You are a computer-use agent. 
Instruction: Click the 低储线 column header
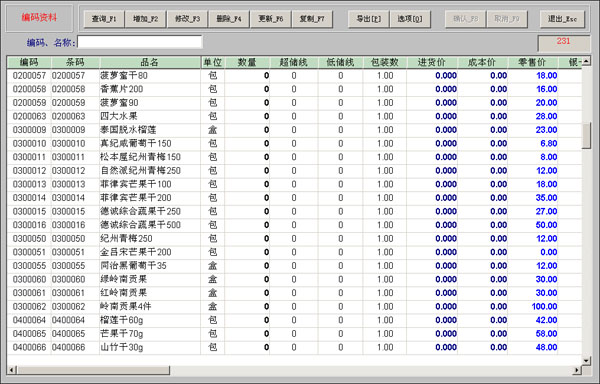click(x=341, y=62)
